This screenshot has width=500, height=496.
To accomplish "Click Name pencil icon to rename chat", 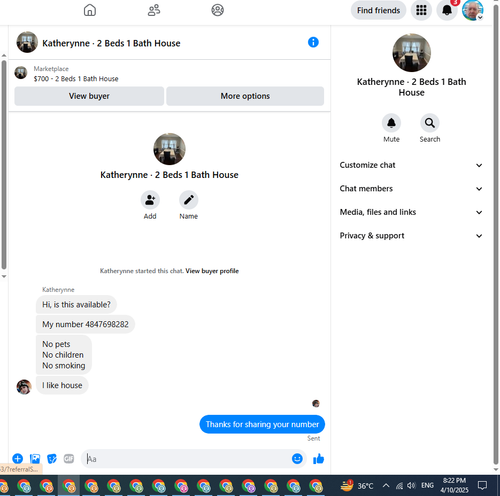I will [189, 200].
